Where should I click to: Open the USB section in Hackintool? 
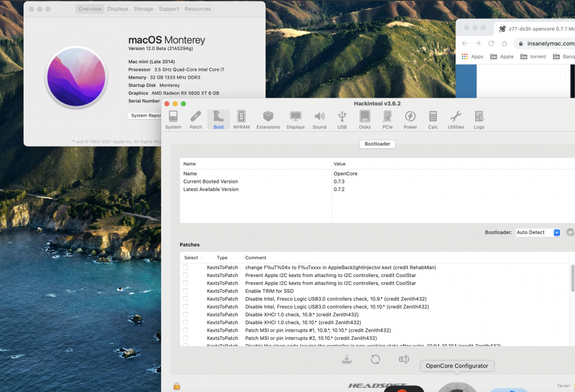coord(342,120)
